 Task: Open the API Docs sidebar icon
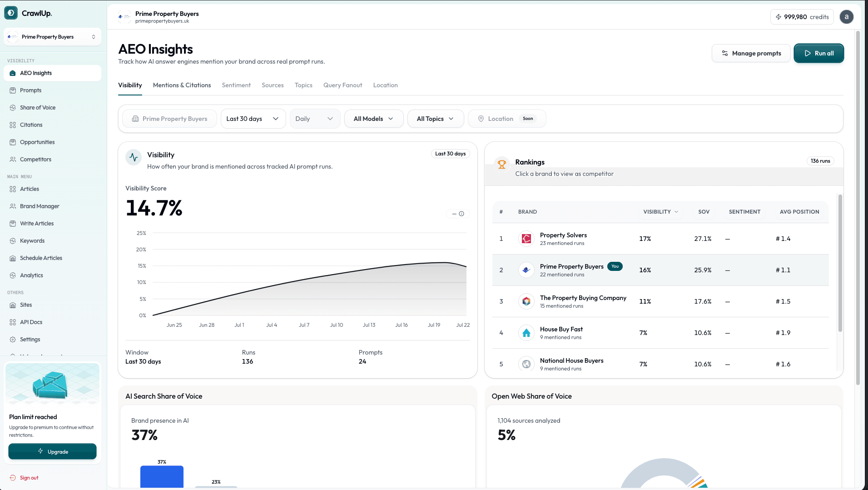click(13, 322)
